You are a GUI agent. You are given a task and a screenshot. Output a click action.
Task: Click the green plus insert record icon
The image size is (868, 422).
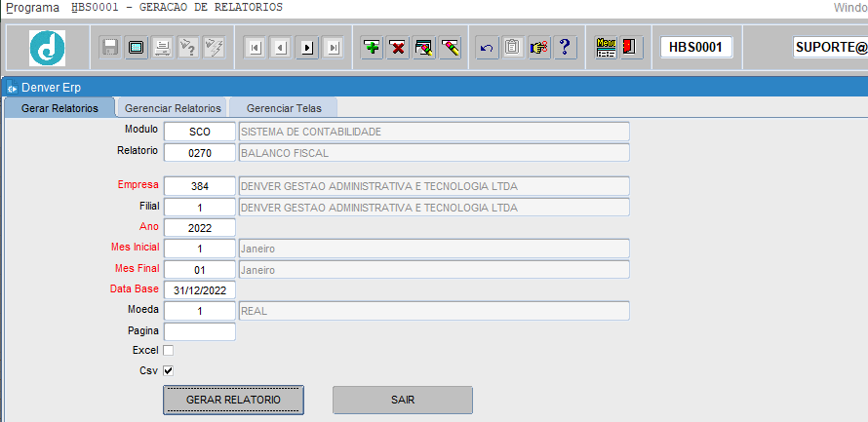pyautogui.click(x=373, y=48)
